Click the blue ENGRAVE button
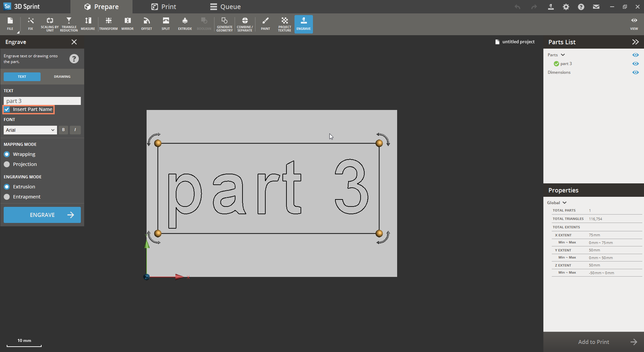 point(42,215)
